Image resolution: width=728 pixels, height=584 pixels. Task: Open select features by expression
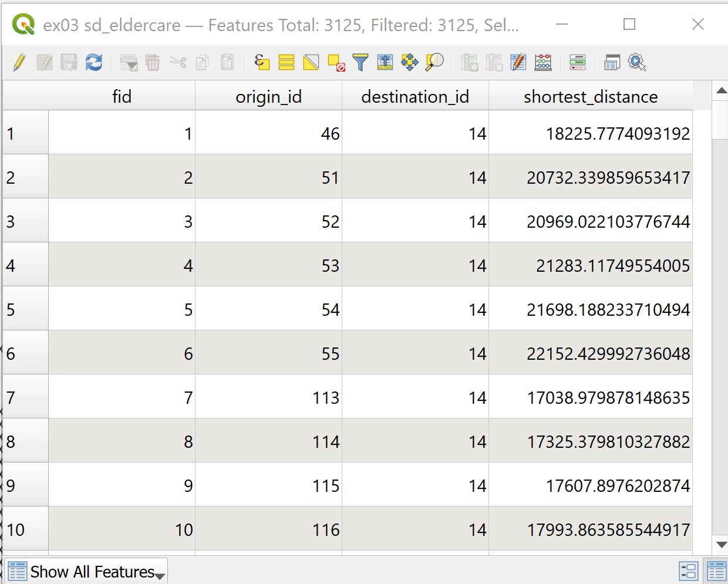(262, 62)
